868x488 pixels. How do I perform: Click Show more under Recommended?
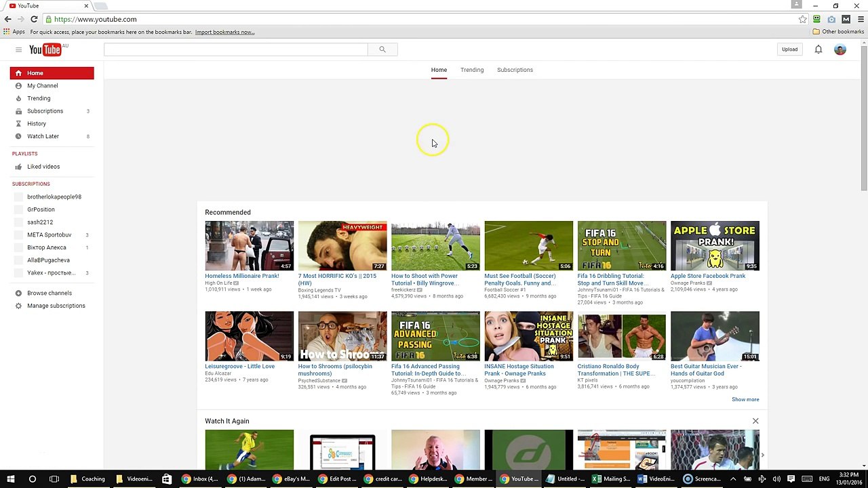pos(745,400)
